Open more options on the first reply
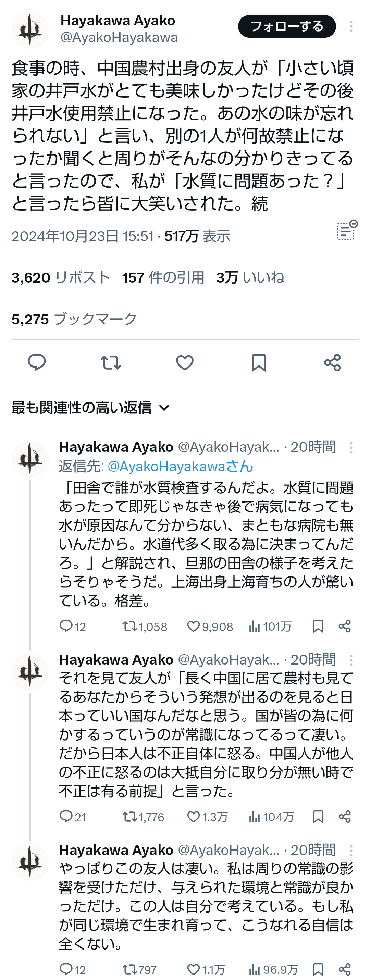 [x=350, y=447]
